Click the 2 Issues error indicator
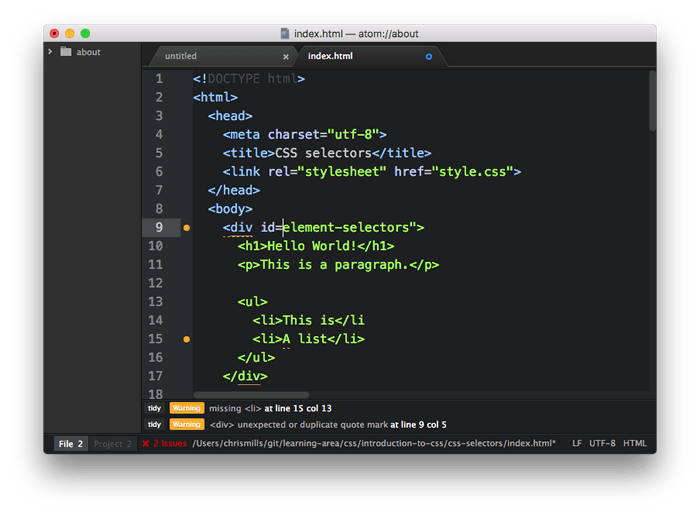700x516 pixels. pyautogui.click(x=164, y=443)
